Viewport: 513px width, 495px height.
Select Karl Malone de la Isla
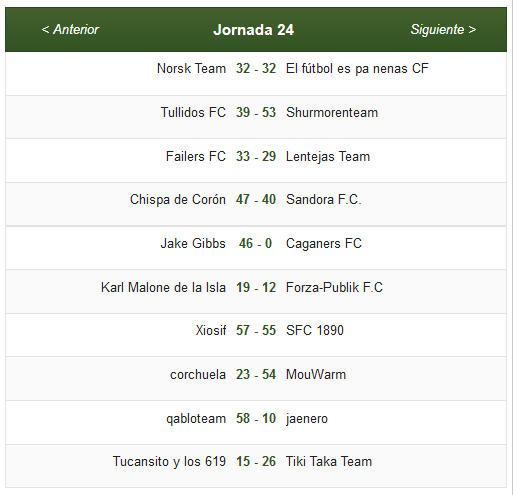163,287
